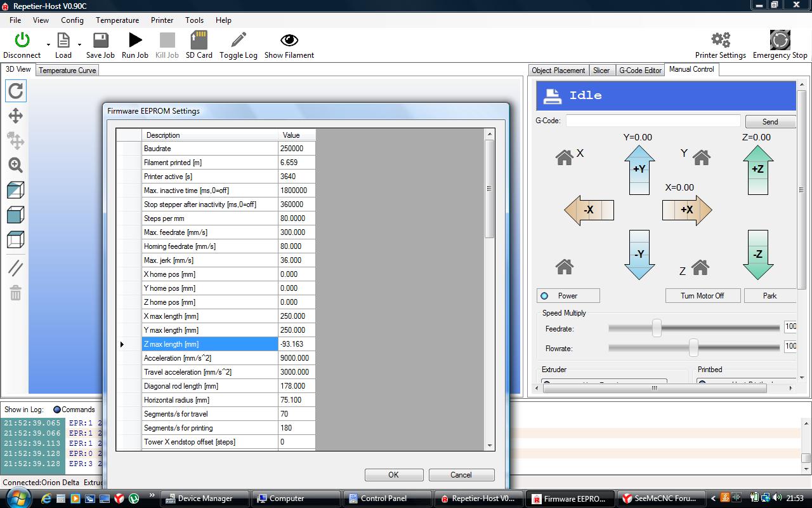Image resolution: width=812 pixels, height=508 pixels.
Task: Switch to the G-Code Editor tab
Action: coord(640,70)
